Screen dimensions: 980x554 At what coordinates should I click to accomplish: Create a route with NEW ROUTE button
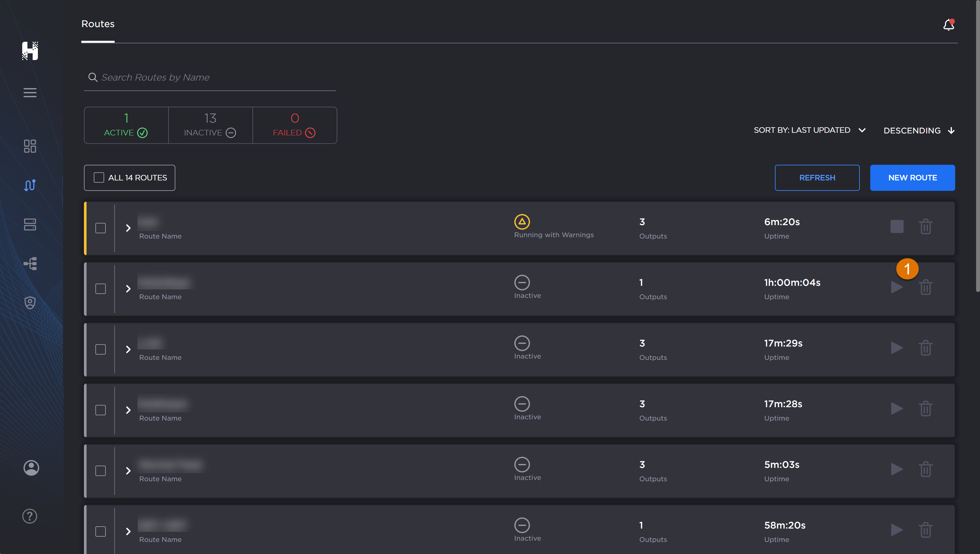[x=912, y=178]
